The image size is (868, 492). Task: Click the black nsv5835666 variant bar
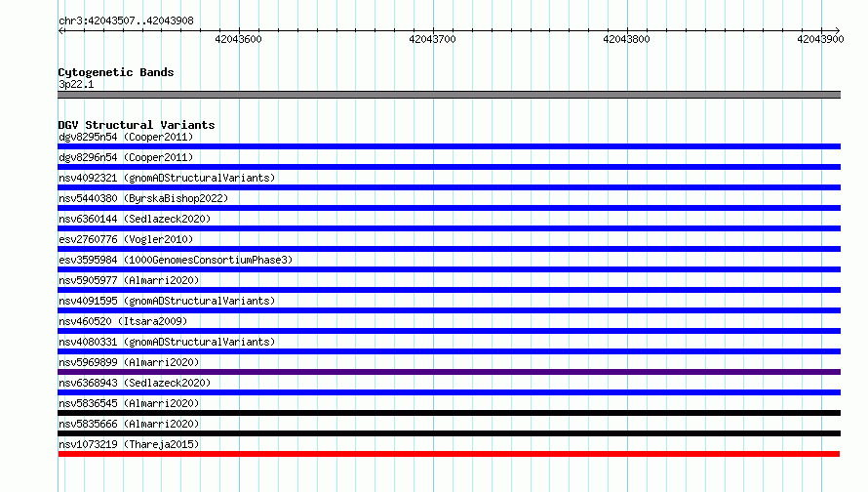click(x=449, y=433)
